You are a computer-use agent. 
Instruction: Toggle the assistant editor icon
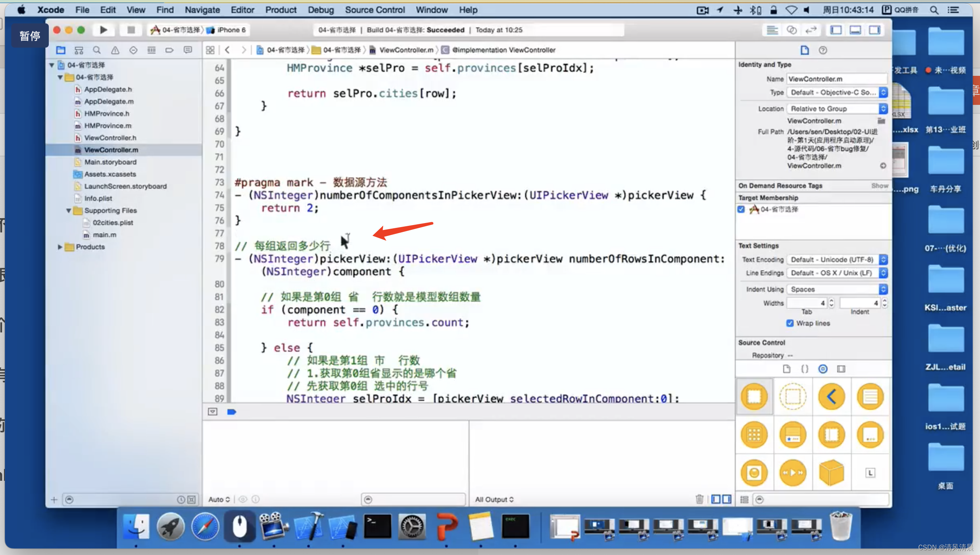pos(792,29)
